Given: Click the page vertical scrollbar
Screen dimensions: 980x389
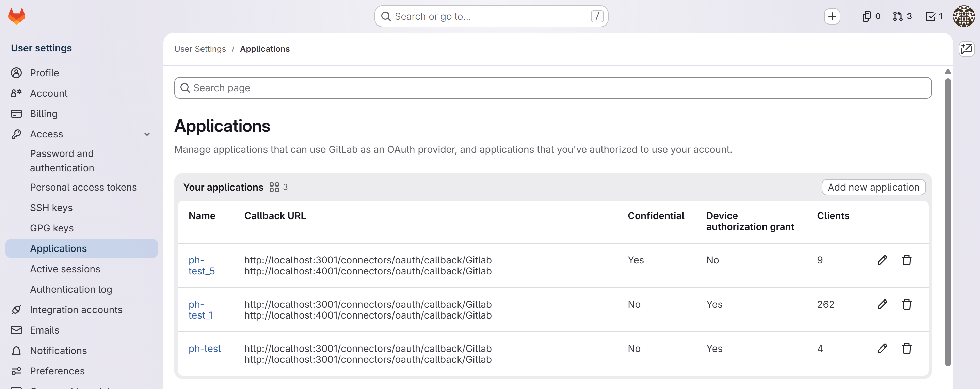Looking at the screenshot, I should click(x=948, y=223).
